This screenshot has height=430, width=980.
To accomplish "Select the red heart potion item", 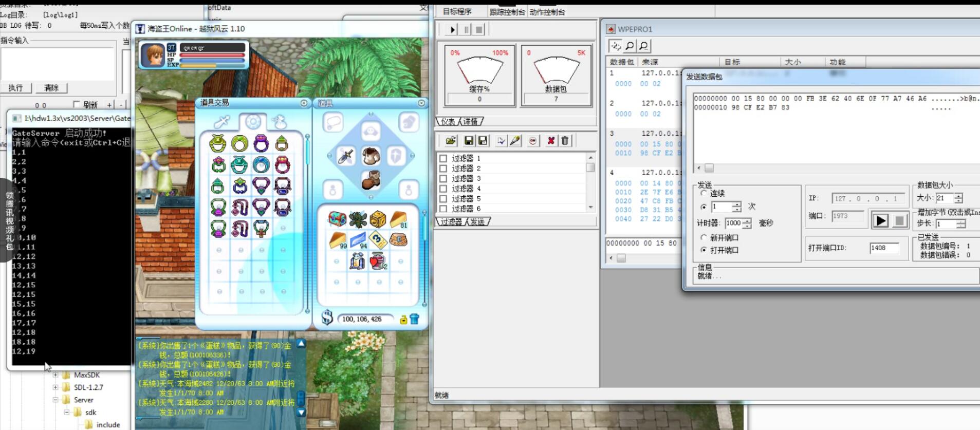I will (378, 261).
